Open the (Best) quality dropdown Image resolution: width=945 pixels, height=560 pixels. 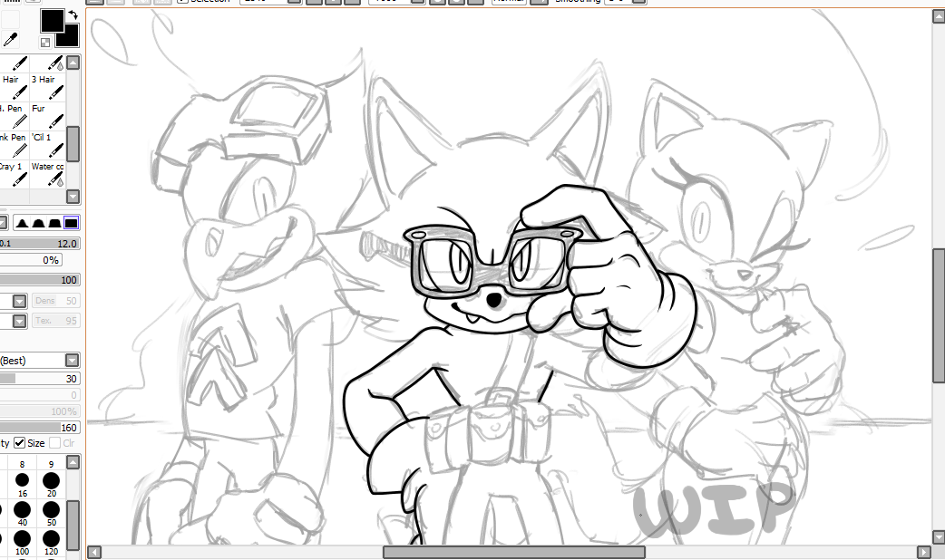(72, 361)
